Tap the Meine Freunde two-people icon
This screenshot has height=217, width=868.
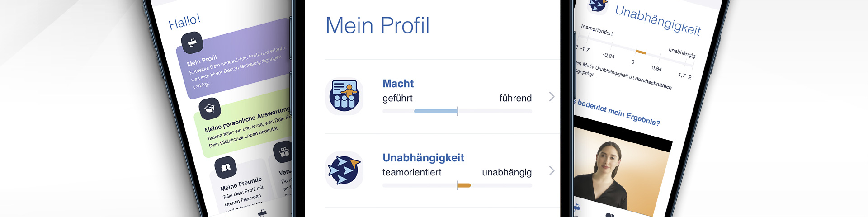point(226,168)
